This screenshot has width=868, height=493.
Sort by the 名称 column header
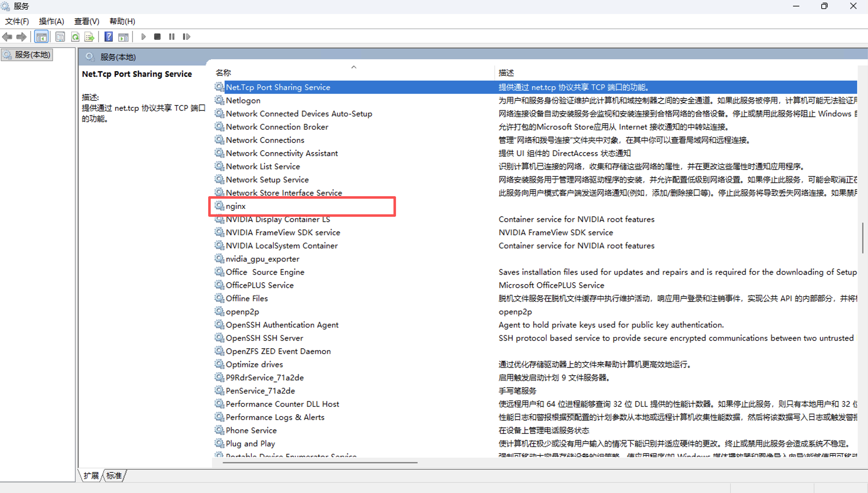click(x=224, y=73)
